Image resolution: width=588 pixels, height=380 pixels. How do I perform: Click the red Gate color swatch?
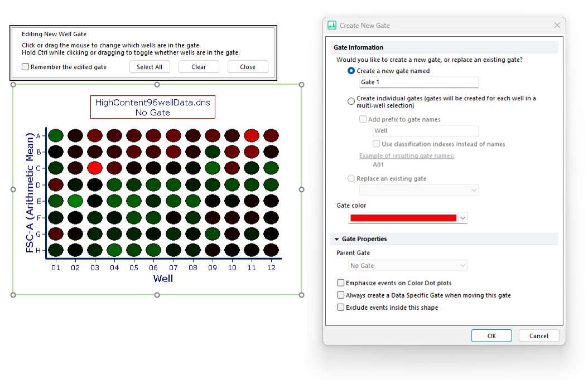click(x=403, y=218)
